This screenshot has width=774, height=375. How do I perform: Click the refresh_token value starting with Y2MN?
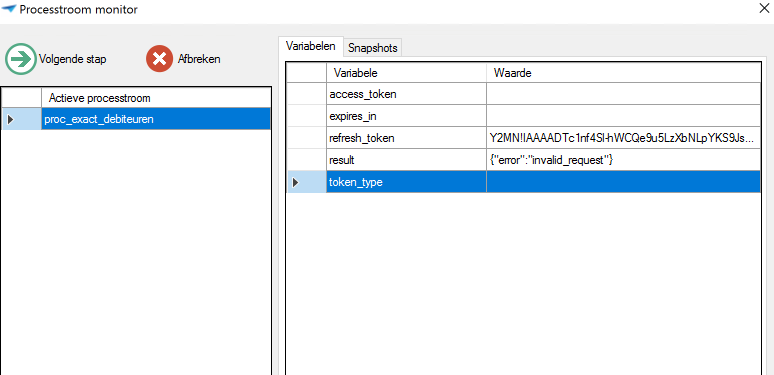point(623,138)
